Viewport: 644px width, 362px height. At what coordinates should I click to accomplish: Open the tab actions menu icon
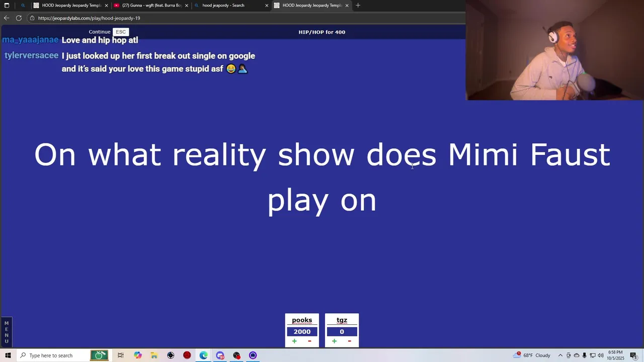pos(7,6)
